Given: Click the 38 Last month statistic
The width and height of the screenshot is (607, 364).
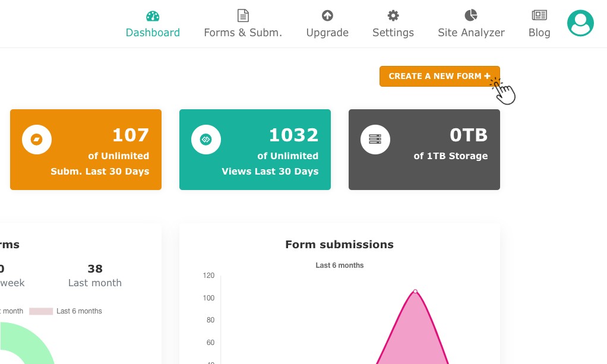Looking at the screenshot, I should tap(95, 269).
